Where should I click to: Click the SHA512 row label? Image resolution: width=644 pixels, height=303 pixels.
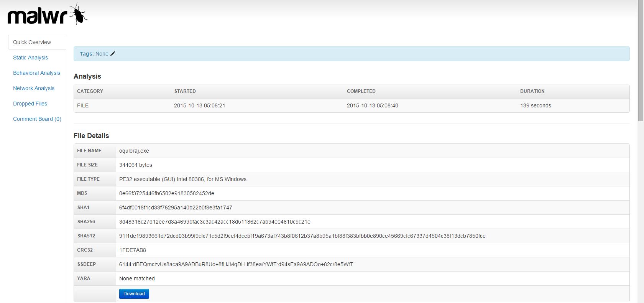click(x=86, y=236)
